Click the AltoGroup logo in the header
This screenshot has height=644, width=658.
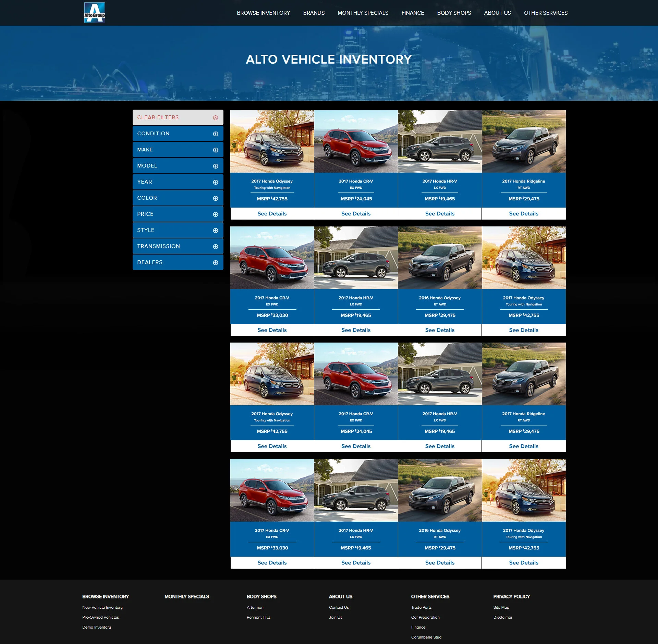point(95,13)
